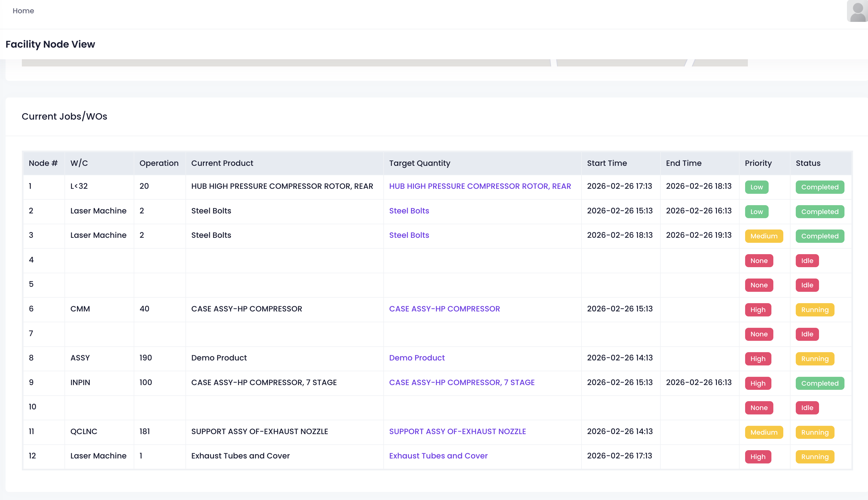Open CASE ASSY-HP COMPRESSOR link for node 6
868x500 pixels.
(x=444, y=309)
